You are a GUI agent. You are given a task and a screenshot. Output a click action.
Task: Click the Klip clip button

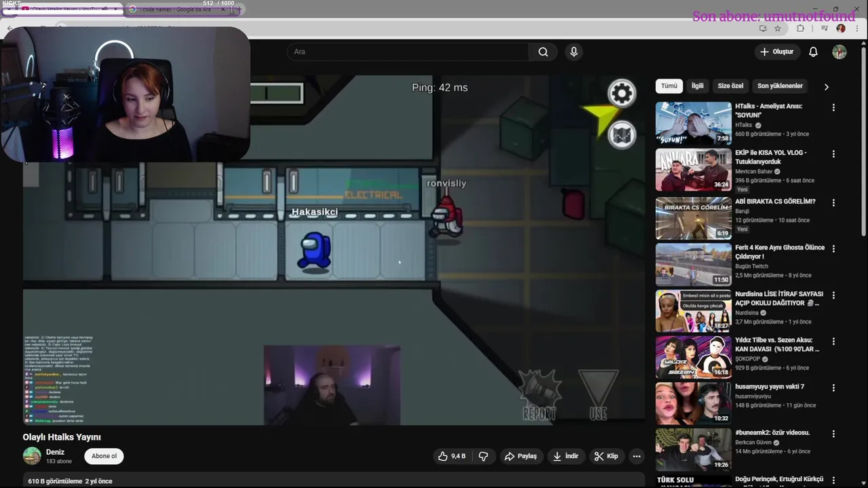(x=606, y=456)
